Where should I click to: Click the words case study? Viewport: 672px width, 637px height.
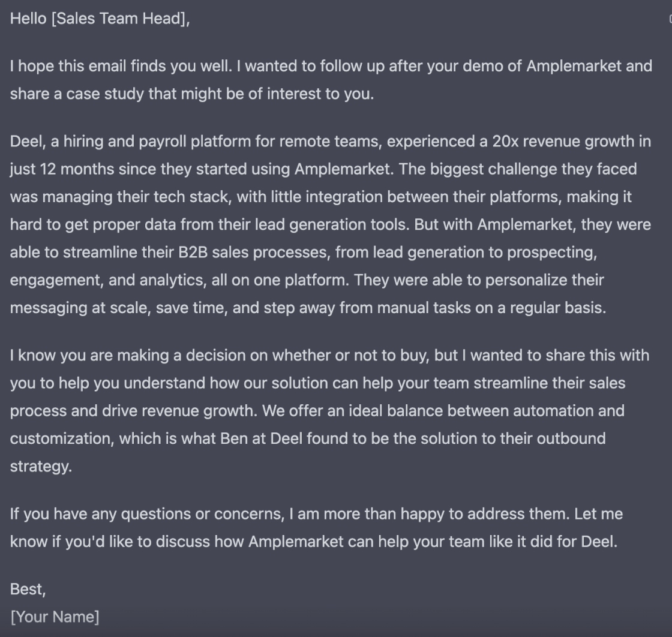(x=104, y=94)
